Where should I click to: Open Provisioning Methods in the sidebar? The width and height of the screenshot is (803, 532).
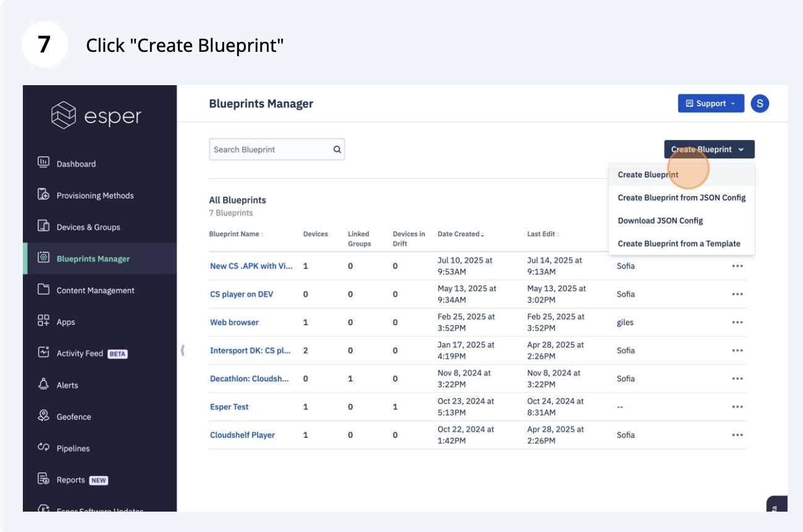pos(95,196)
